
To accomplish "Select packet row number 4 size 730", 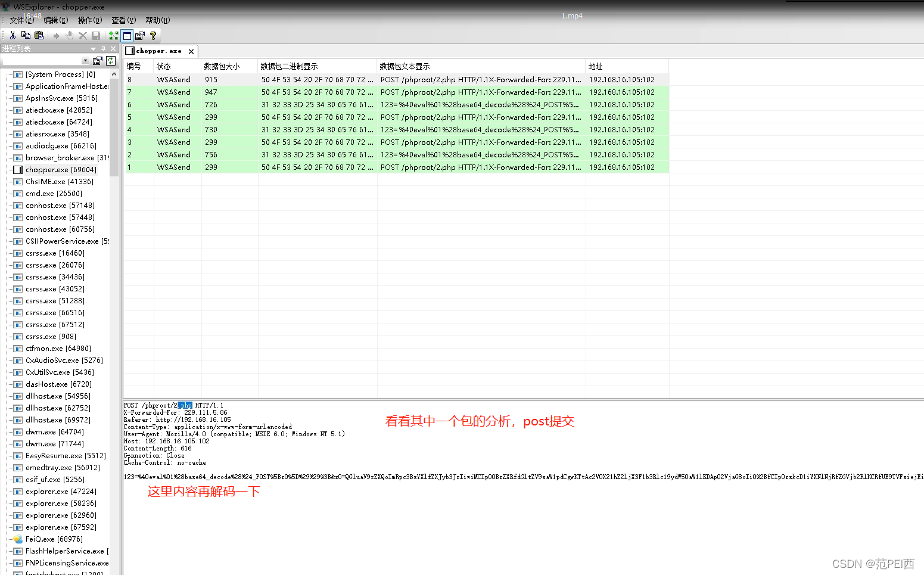I will pyautogui.click(x=396, y=130).
